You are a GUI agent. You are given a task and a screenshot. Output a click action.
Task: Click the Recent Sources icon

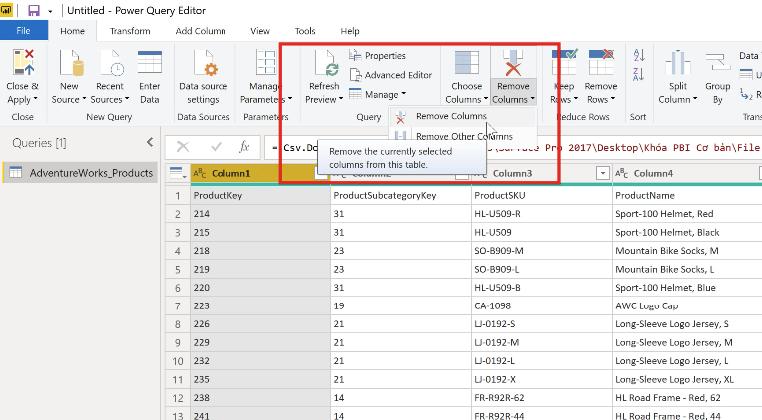pyautogui.click(x=110, y=63)
